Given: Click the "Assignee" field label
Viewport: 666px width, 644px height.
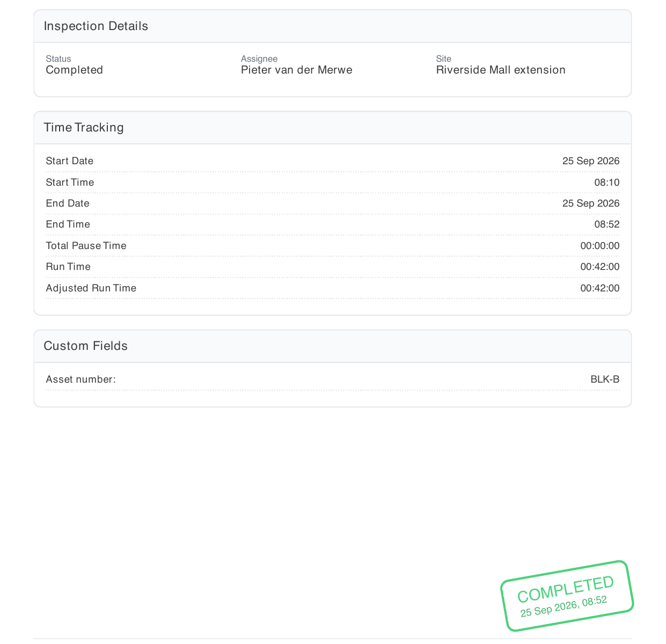Looking at the screenshot, I should (259, 58).
